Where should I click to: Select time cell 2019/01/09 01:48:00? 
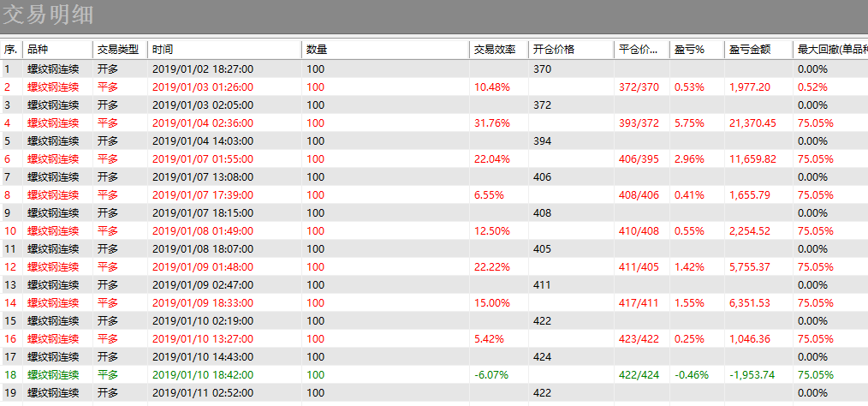click(x=203, y=267)
